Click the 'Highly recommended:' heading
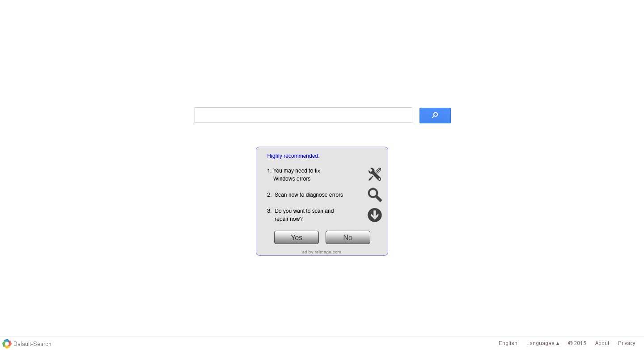This screenshot has width=644, height=350. click(x=293, y=156)
